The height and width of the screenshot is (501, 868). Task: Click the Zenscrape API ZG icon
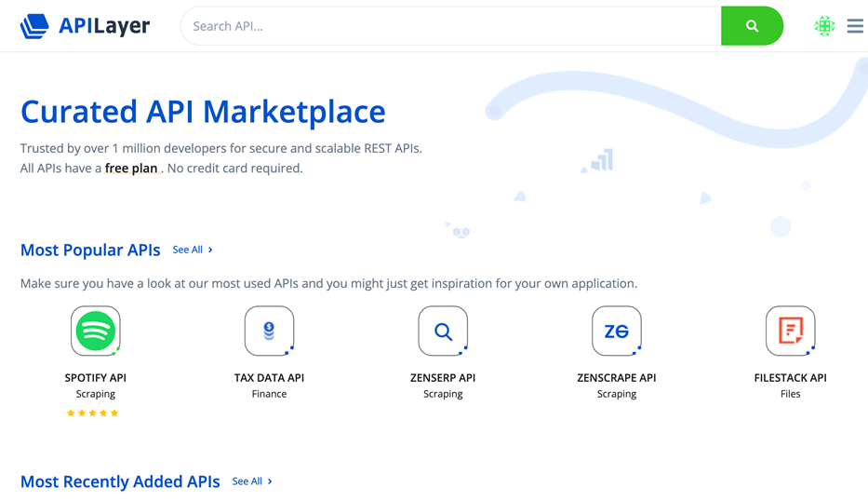click(617, 331)
